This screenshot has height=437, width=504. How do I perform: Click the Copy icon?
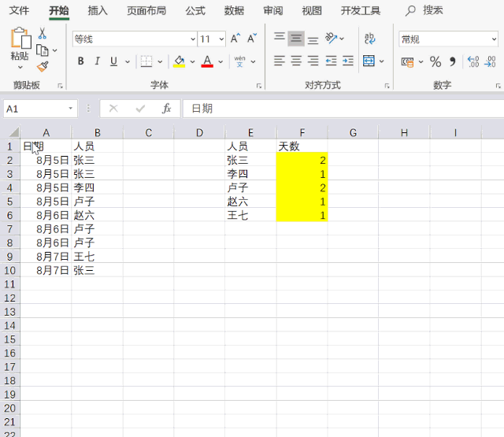tap(42, 50)
